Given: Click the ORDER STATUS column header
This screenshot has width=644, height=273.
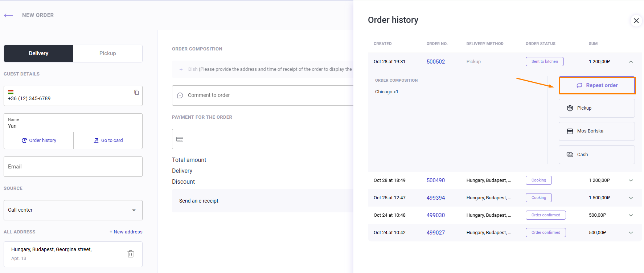Looking at the screenshot, I should 540,44.
